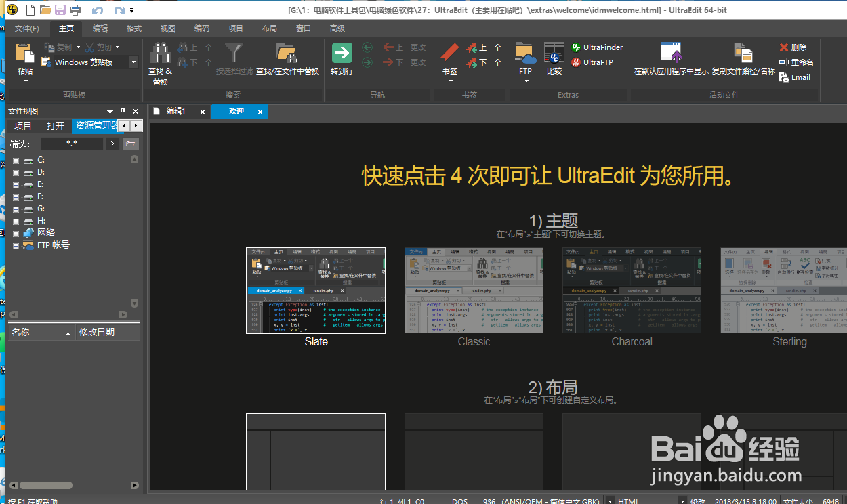
Task: Sort by 修改日期 column header
Action: point(107,332)
